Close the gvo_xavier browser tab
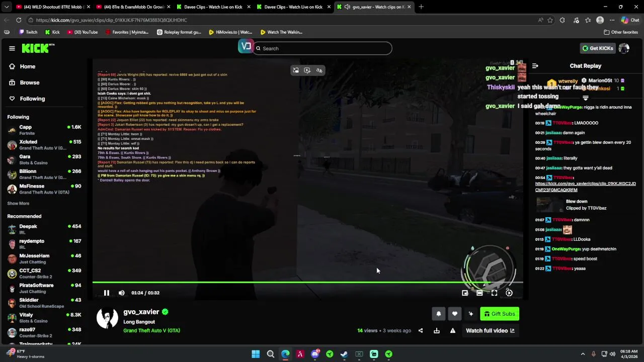 [409, 7]
